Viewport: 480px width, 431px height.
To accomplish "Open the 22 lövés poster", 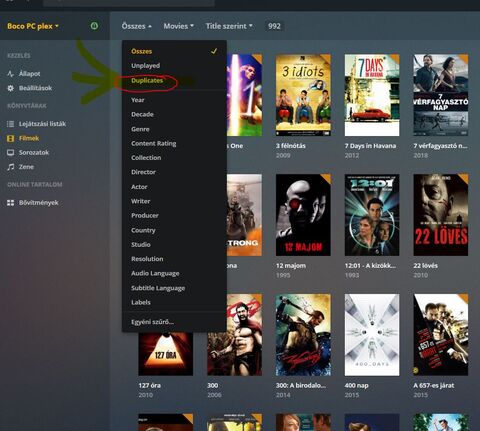I will coord(441,215).
